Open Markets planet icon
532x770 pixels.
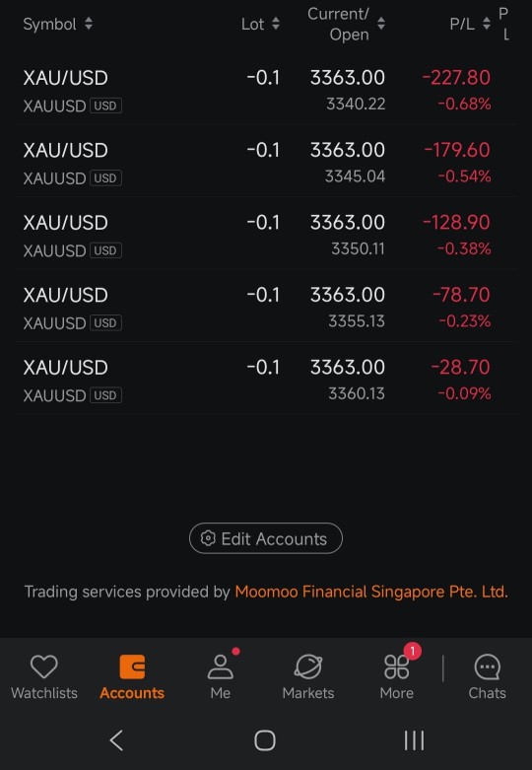point(308,666)
